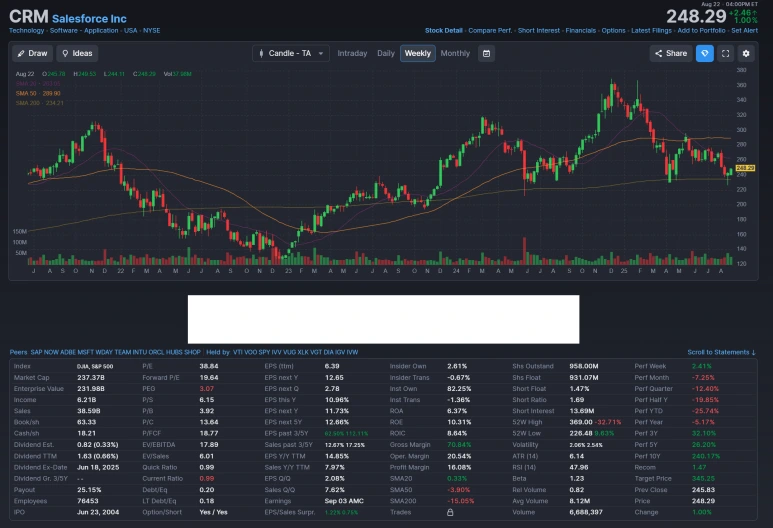Open Options link
Screen dimensions: 773x528
(x=613, y=31)
